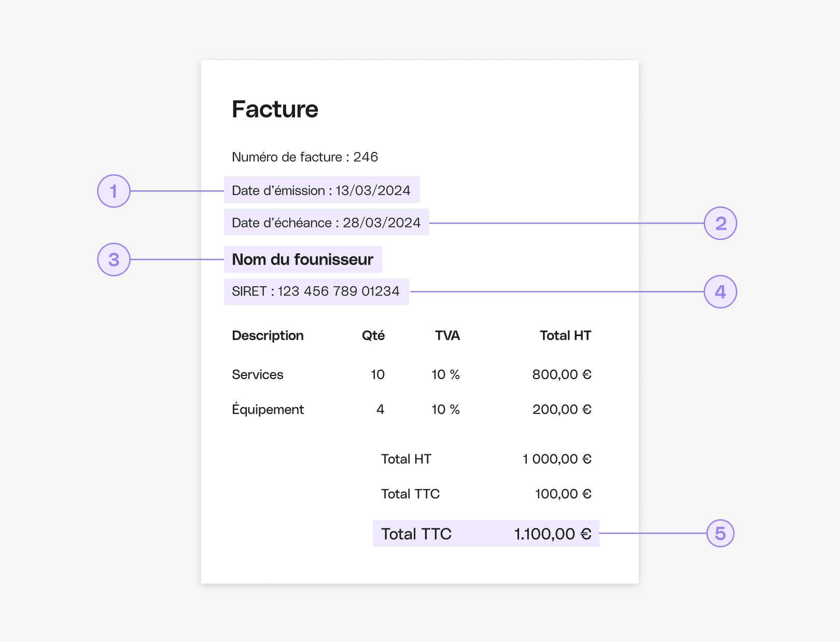Image resolution: width=840 pixels, height=642 pixels.
Task: Click the "Qté" column header
Action: click(x=373, y=336)
